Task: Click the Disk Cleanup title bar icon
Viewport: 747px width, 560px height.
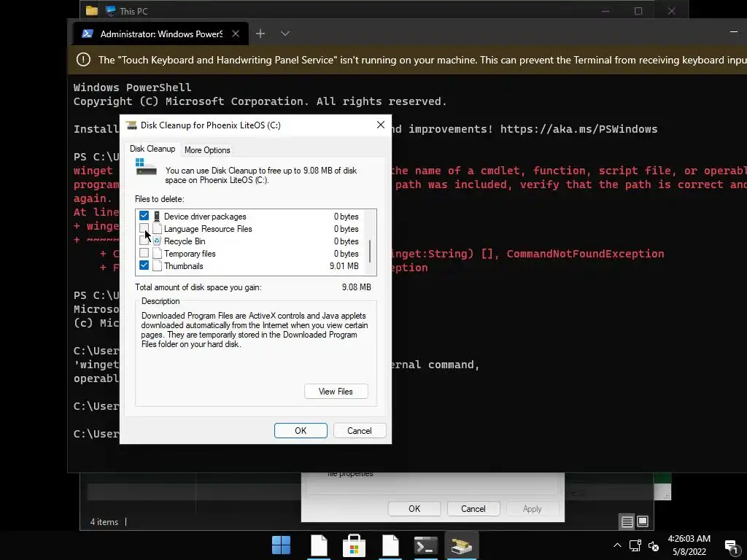Action: coord(131,125)
